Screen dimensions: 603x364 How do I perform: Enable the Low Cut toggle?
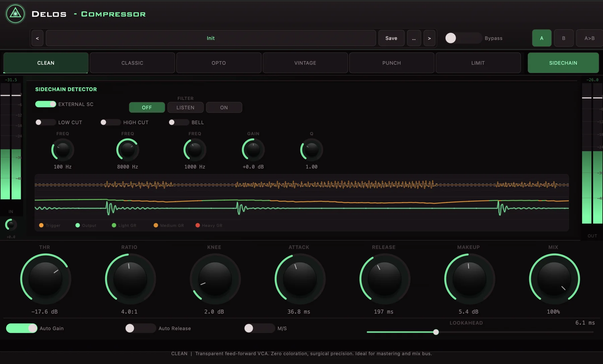pyautogui.click(x=46, y=122)
